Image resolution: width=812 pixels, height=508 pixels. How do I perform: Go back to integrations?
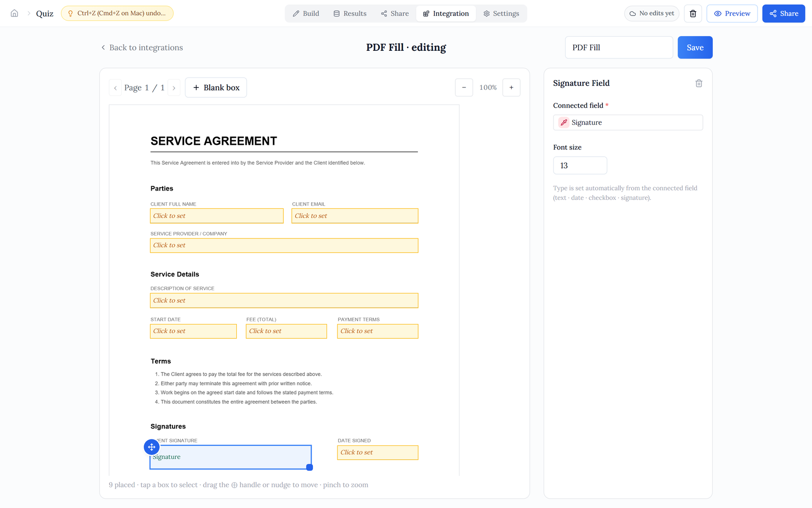tap(141, 48)
